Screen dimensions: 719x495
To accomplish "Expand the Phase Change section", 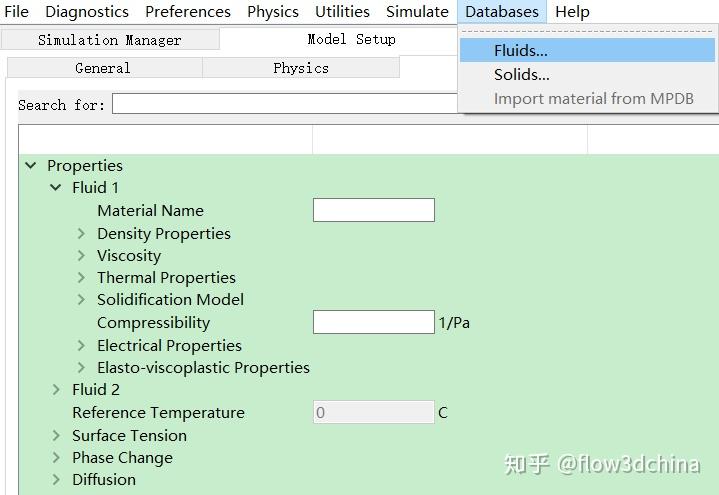I will tap(57, 458).
